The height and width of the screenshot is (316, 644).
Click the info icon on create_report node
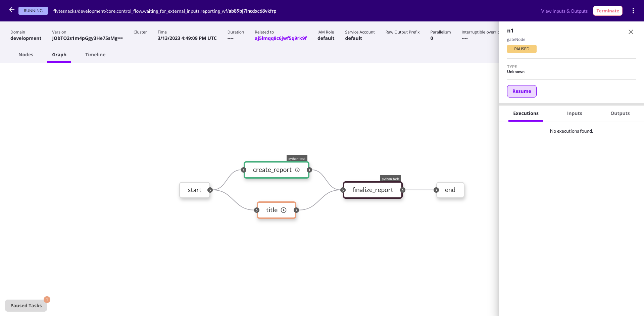(297, 170)
